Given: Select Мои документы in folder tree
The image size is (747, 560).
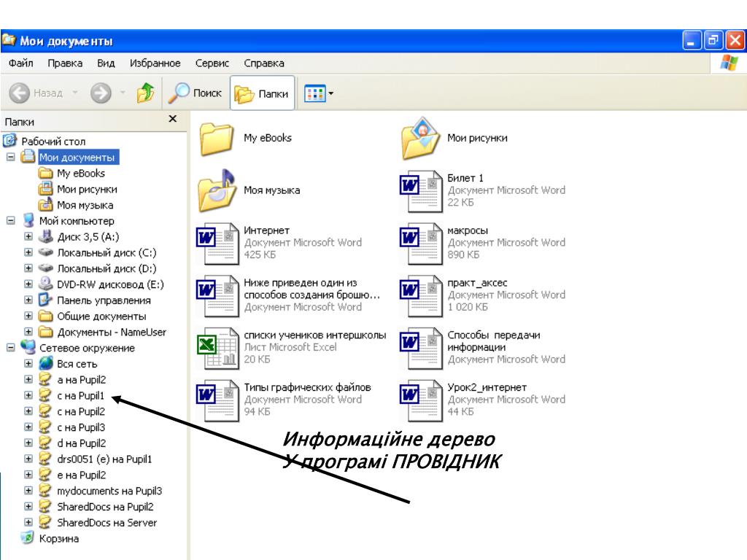Looking at the screenshot, I should point(77,157).
